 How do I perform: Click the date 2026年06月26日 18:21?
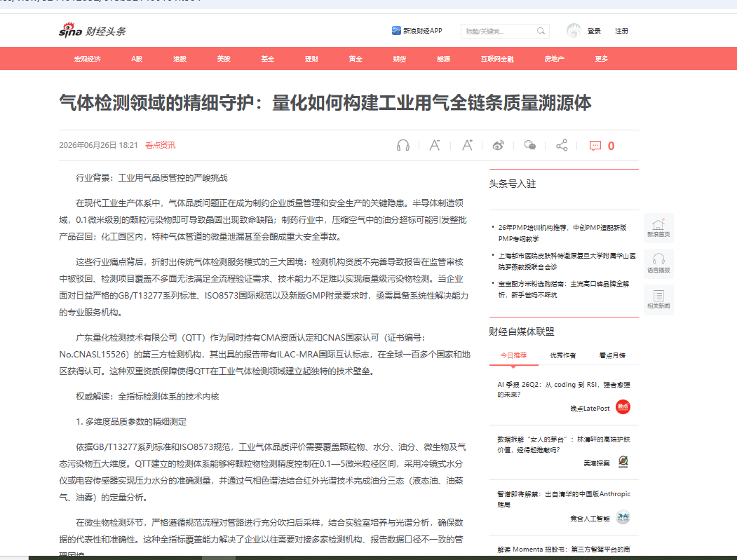(98, 145)
